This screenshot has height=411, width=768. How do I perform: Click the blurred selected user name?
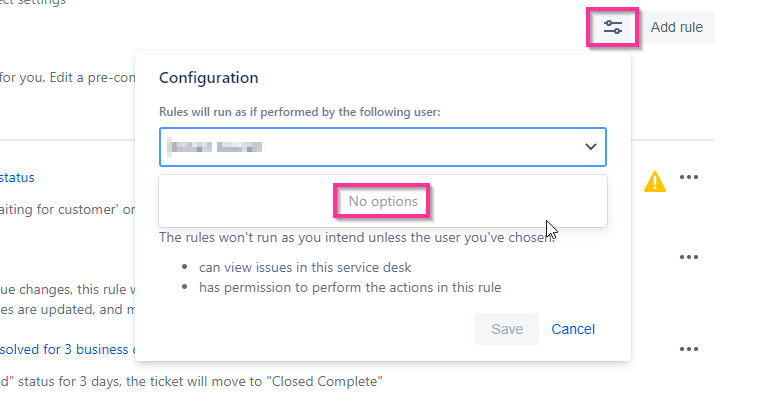215,146
